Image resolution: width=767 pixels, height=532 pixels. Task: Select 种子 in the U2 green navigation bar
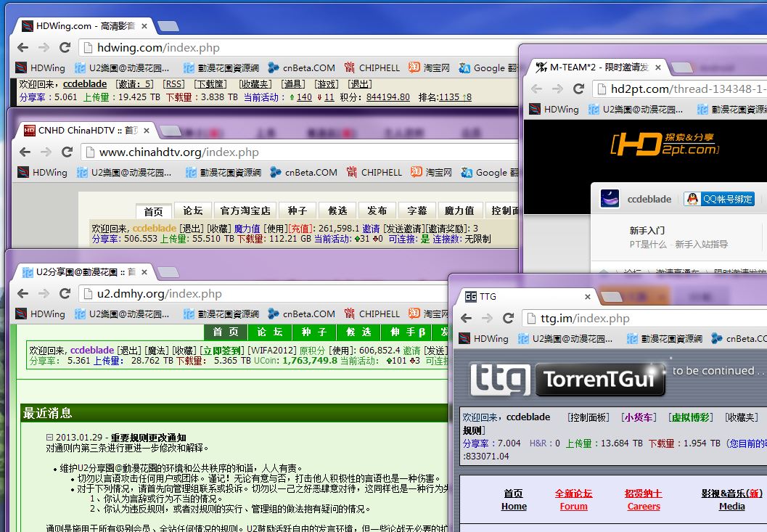313,332
